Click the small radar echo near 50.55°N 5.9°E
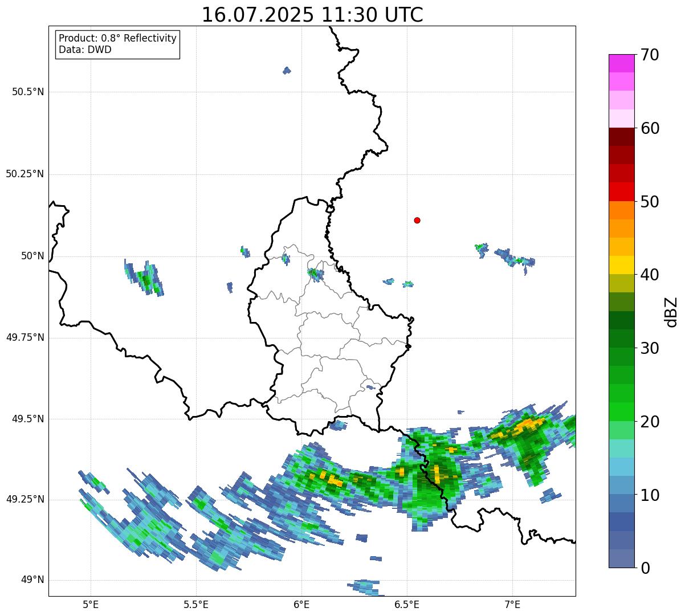This screenshot has width=685, height=616. [287, 70]
